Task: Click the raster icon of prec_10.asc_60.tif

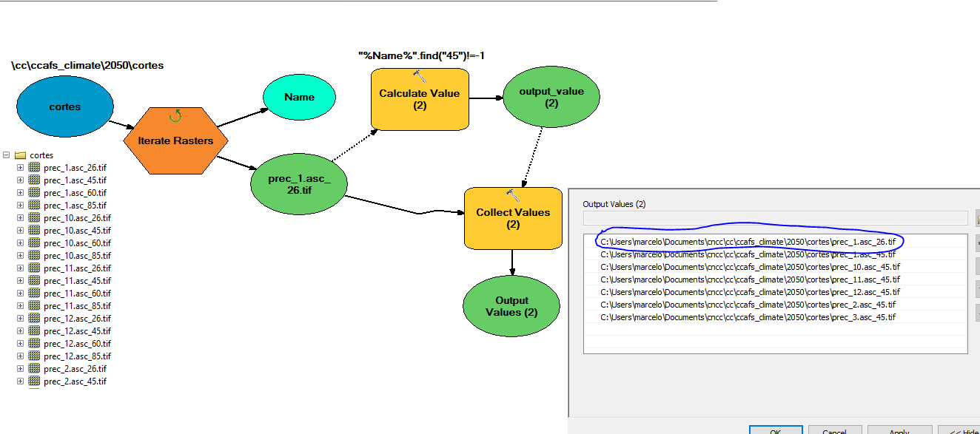Action: point(34,243)
